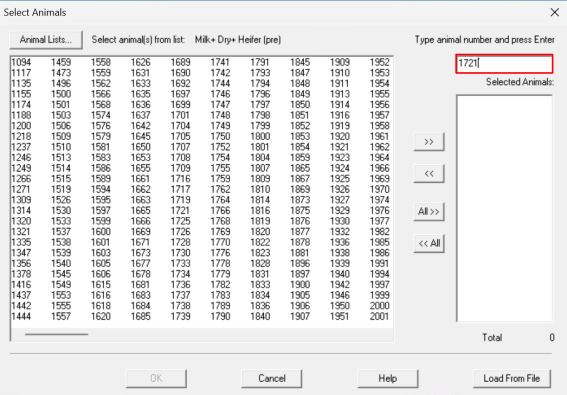Select animal 1900 in the list
Image resolution: width=567 pixels, height=395 pixels.
pyautogui.click(x=300, y=285)
